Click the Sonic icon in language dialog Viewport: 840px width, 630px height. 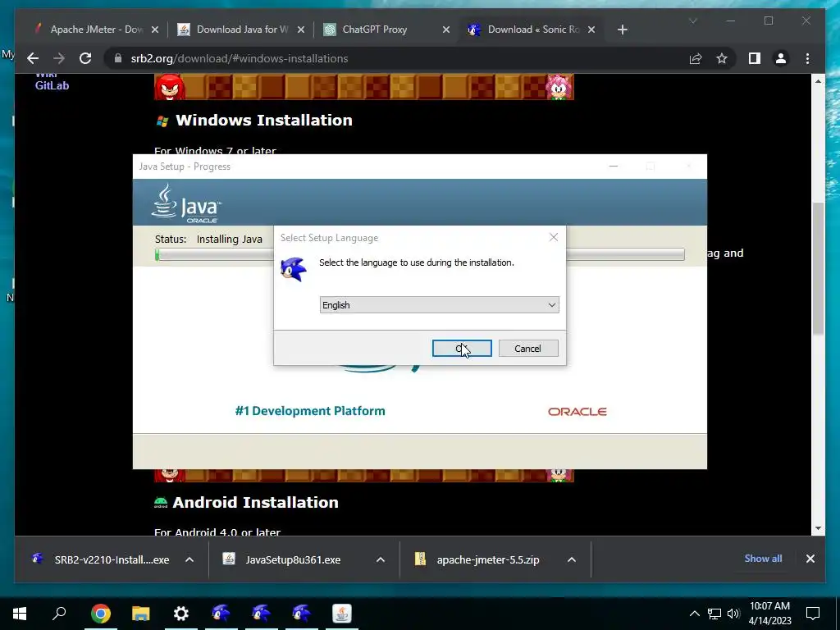pos(294,269)
